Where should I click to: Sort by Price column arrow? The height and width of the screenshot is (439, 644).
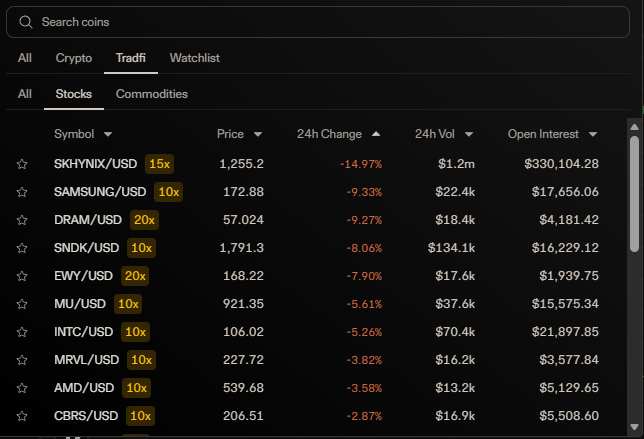[x=258, y=134]
